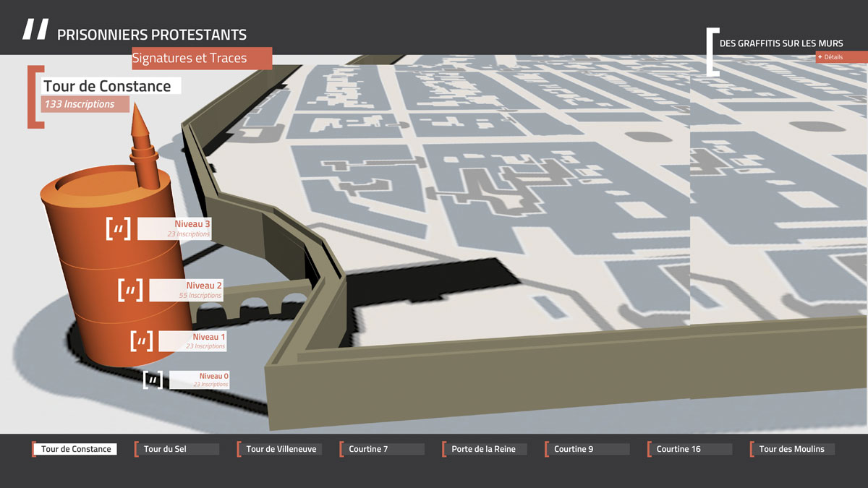Click the slashes logo next to Prisonniers Protestants
The height and width of the screenshot is (488, 868).
[x=35, y=30]
